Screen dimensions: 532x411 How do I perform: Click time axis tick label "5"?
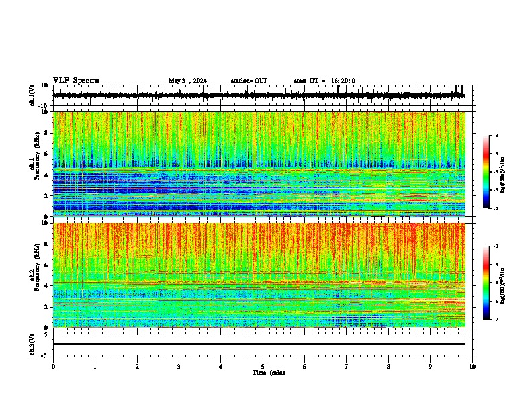pyautogui.click(x=263, y=367)
